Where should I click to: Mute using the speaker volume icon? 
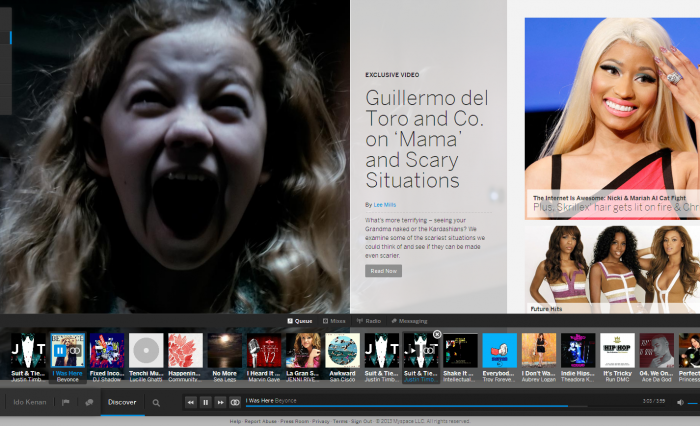pyautogui.click(x=680, y=402)
